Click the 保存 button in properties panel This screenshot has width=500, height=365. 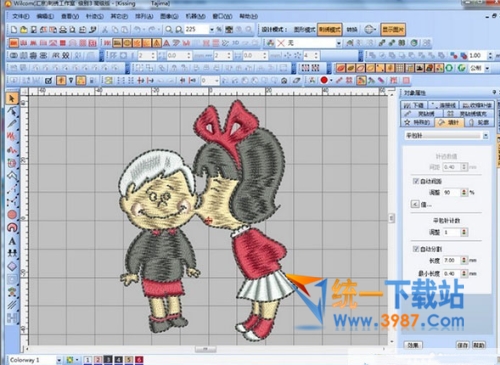pyautogui.click(x=462, y=345)
